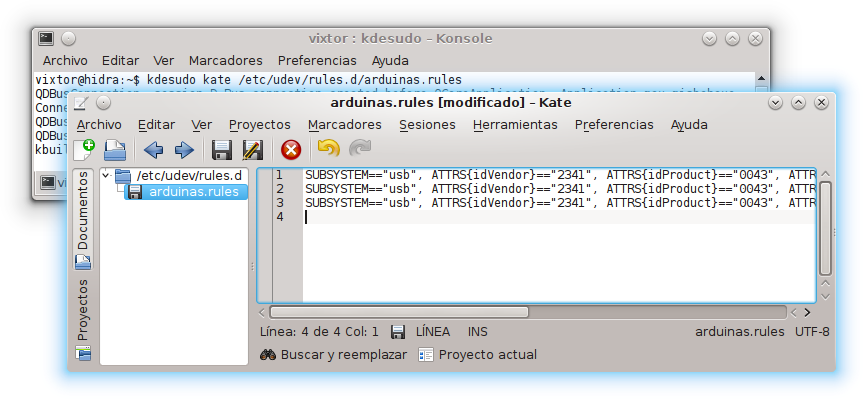Click the Línea: 4 de 4 Col: 1 indicator

pyautogui.click(x=319, y=332)
